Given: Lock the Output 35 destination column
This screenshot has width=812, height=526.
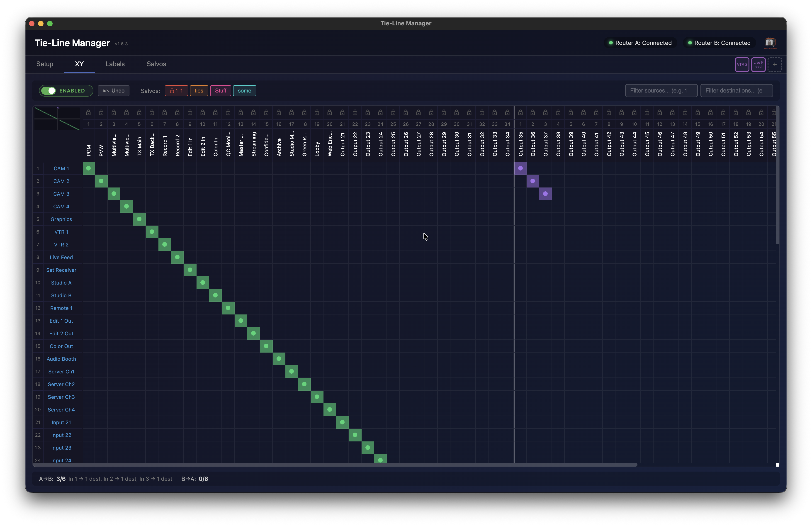Looking at the screenshot, I should click(x=520, y=112).
